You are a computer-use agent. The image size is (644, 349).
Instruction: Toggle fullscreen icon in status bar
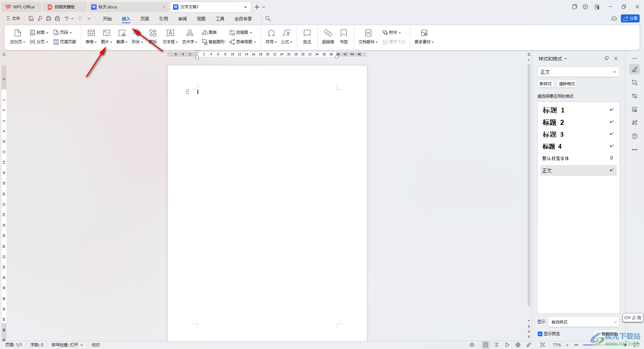(636, 345)
